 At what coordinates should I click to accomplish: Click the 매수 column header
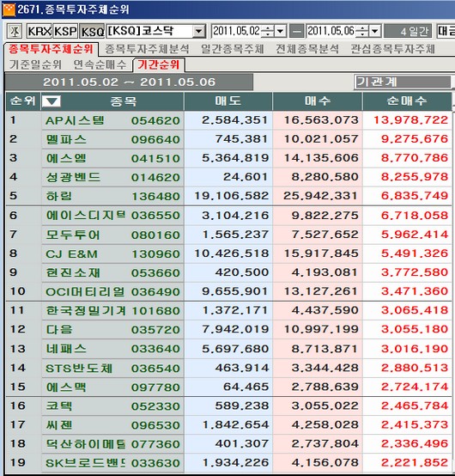point(318,101)
